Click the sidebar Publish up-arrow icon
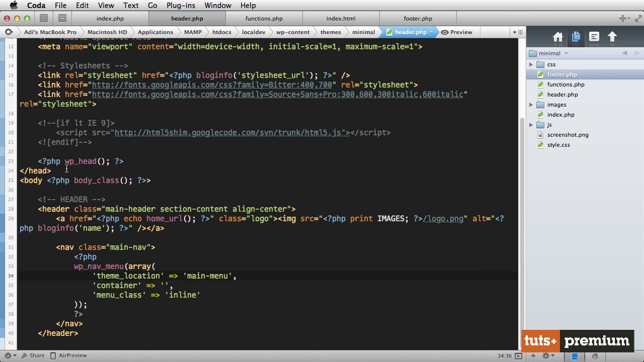The width and height of the screenshot is (644, 362). [612, 37]
